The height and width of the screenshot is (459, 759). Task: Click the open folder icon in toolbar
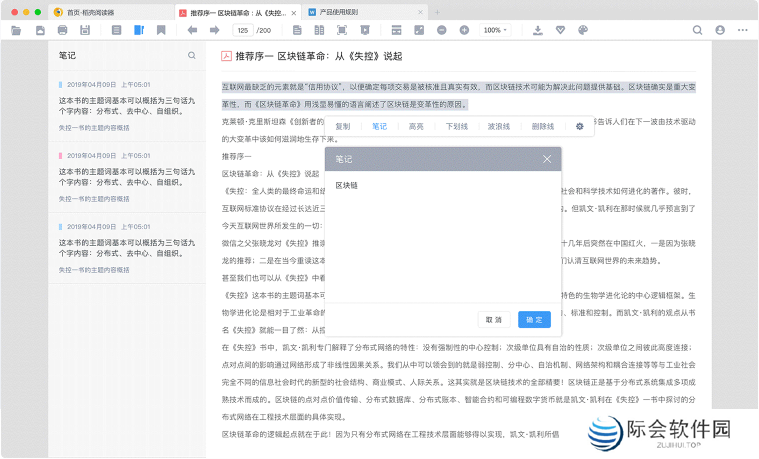point(15,30)
